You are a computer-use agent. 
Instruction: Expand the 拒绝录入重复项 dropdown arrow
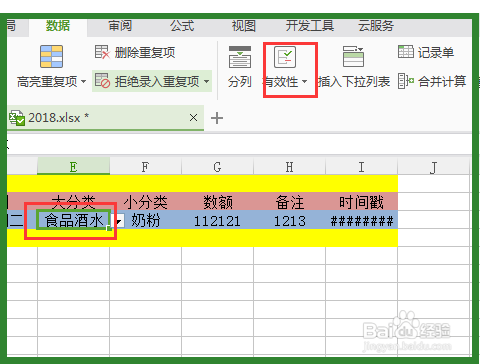[x=206, y=81]
